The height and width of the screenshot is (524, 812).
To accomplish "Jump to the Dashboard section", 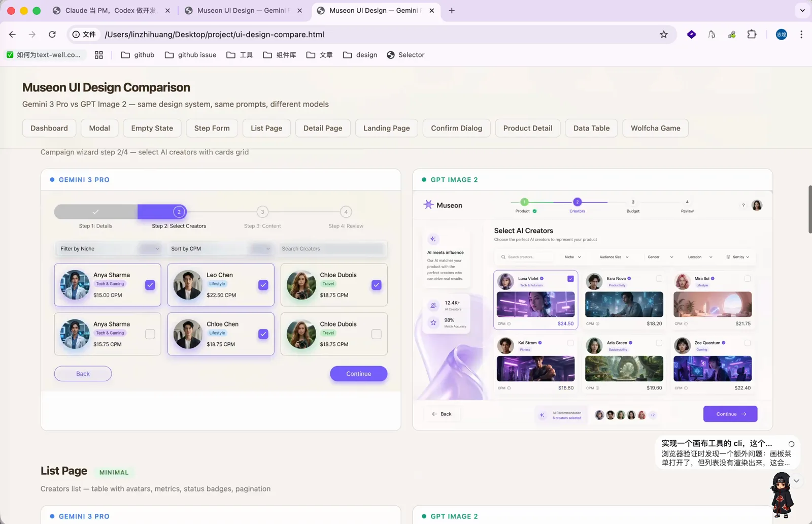I will (49, 128).
